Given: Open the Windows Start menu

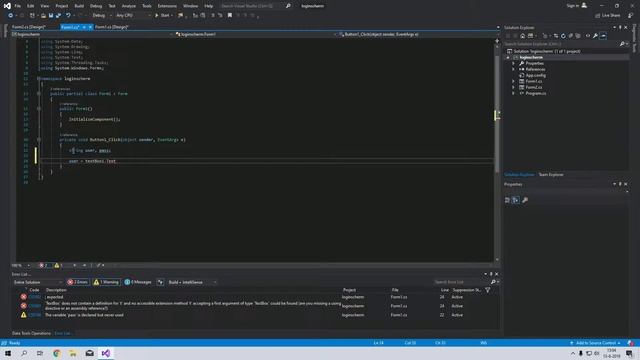Looking at the screenshot, I should [8, 353].
